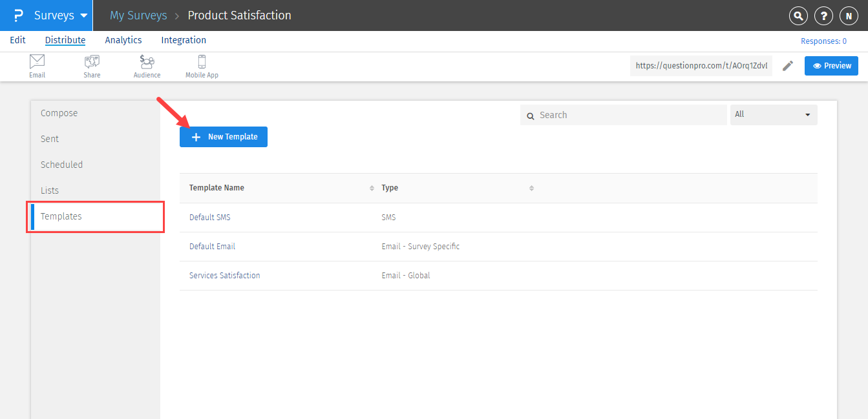Select Compose in the left sidebar
868x419 pixels.
point(59,113)
